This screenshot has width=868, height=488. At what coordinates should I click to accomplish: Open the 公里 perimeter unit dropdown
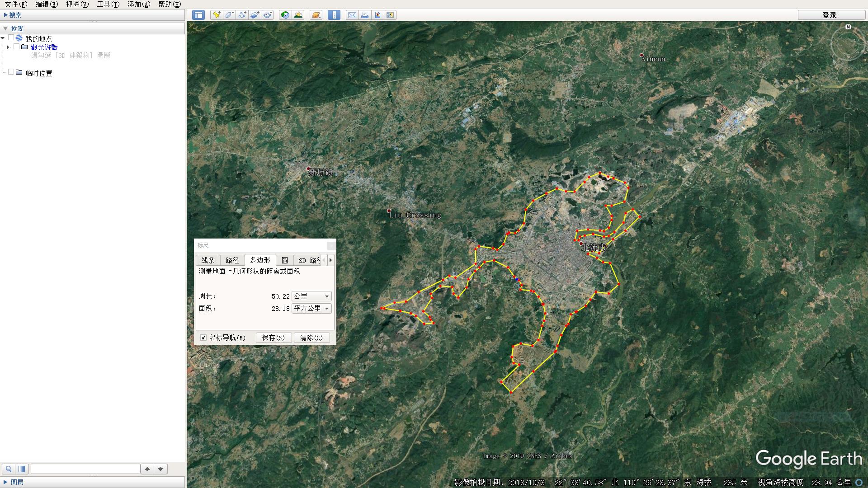311,296
